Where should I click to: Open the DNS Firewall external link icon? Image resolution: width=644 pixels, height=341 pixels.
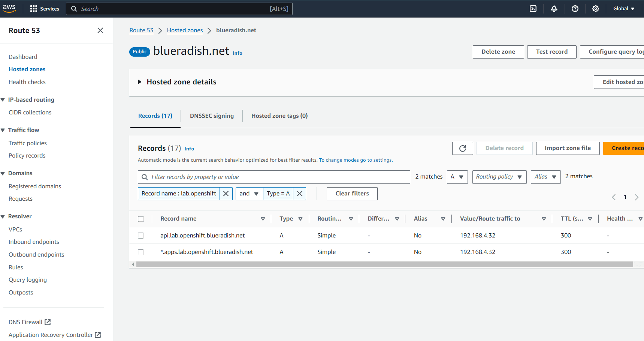[48, 322]
